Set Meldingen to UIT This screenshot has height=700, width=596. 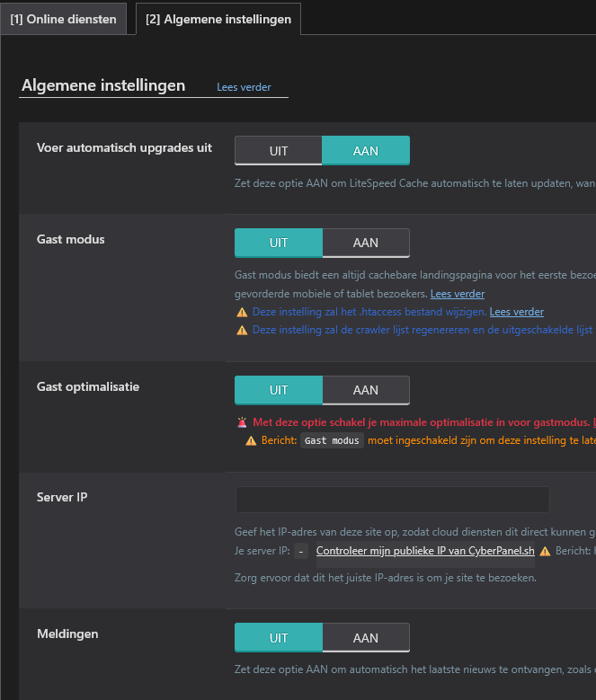(x=278, y=638)
